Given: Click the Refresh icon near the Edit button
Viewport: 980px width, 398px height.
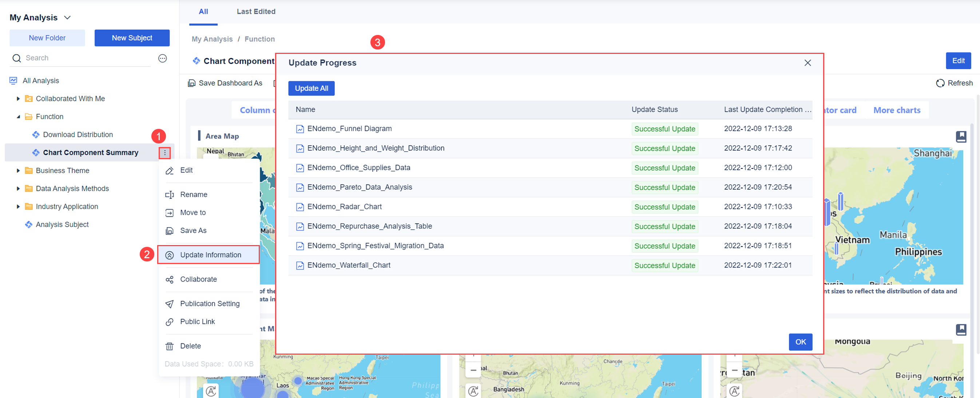Looking at the screenshot, I should click(940, 83).
